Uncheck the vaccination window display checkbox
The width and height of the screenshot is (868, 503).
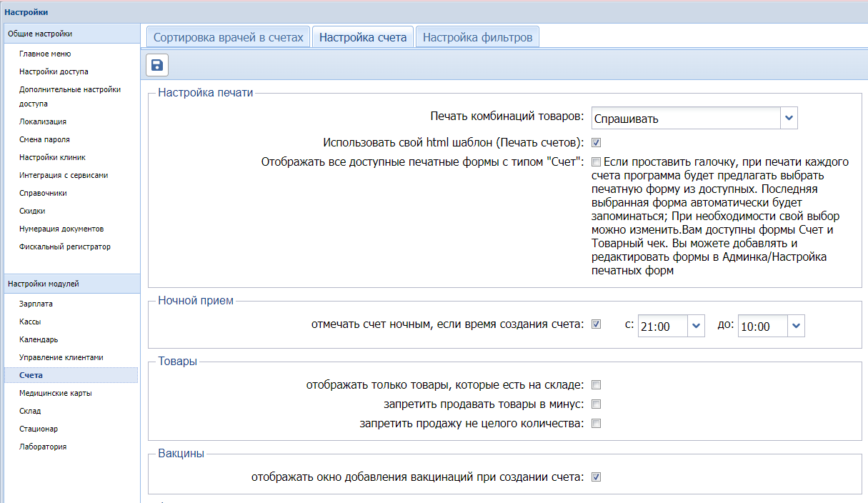pos(596,477)
